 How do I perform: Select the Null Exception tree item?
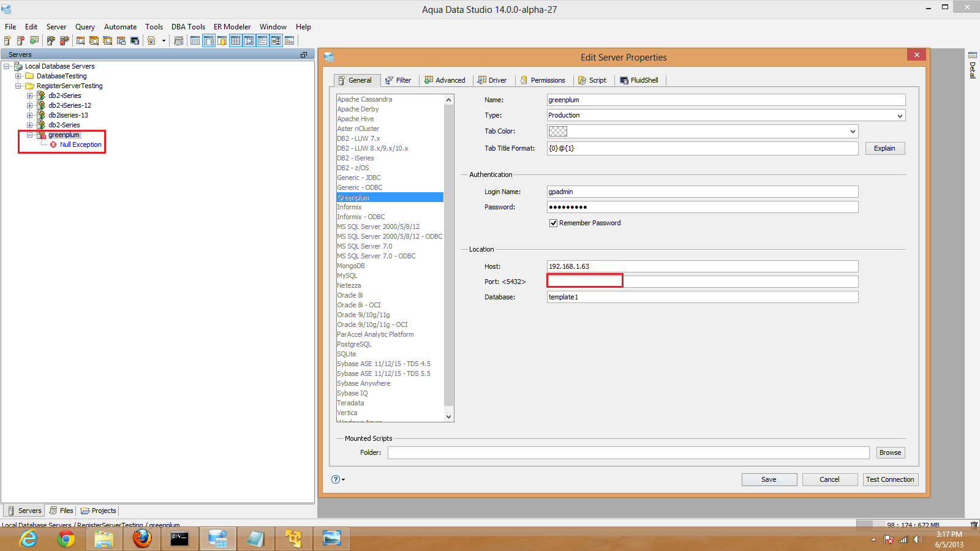pyautogui.click(x=80, y=144)
